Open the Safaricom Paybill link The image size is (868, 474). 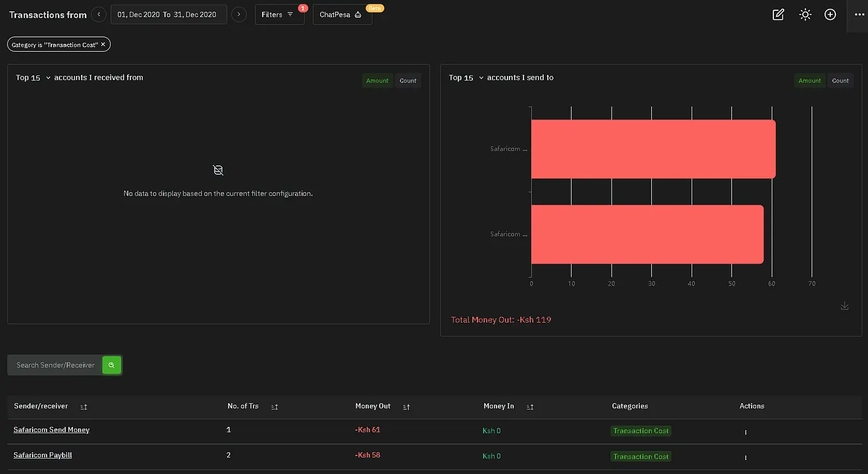point(43,455)
